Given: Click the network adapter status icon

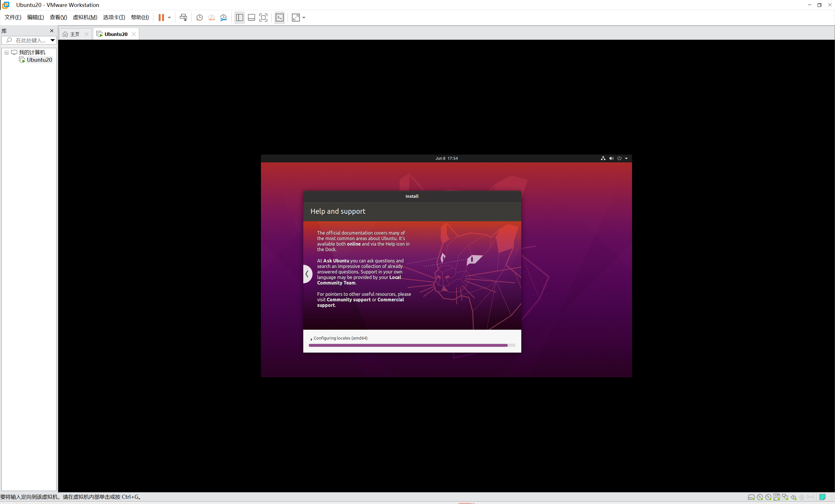Looking at the screenshot, I should click(785, 497).
